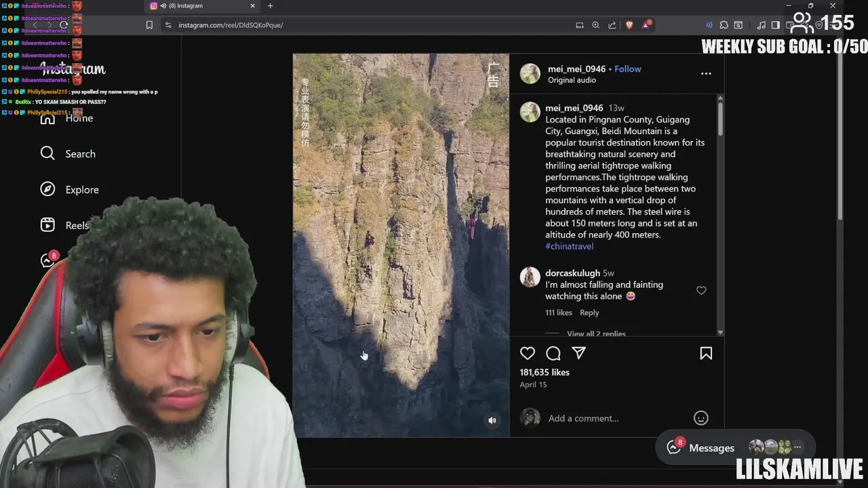Open the browser zoom magnifier icon

point(595,25)
